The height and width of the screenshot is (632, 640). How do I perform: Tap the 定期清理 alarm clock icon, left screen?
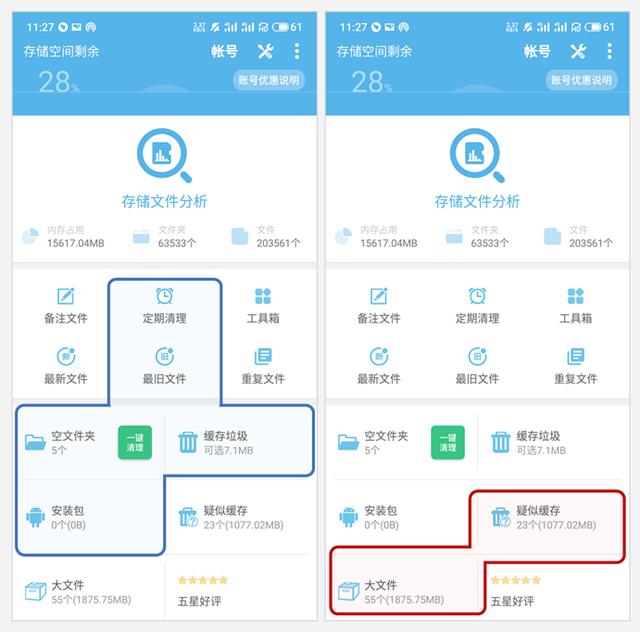(164, 296)
